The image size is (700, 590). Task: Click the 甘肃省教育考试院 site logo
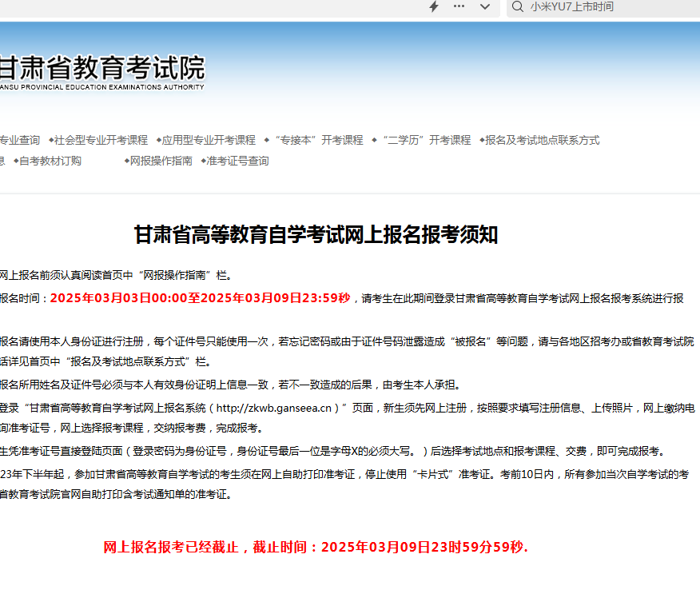[101, 66]
